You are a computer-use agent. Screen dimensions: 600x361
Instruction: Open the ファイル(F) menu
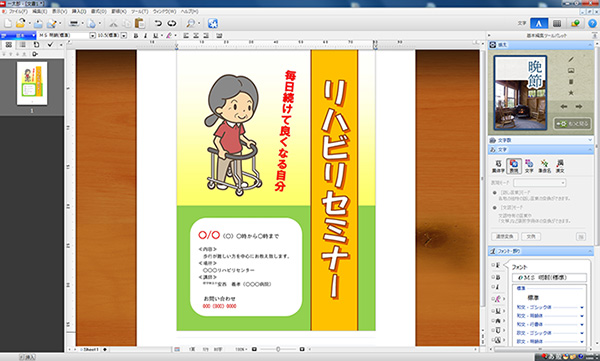(18, 12)
